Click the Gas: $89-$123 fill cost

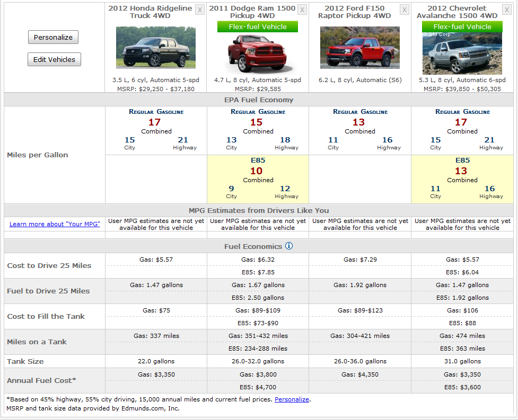360,310
